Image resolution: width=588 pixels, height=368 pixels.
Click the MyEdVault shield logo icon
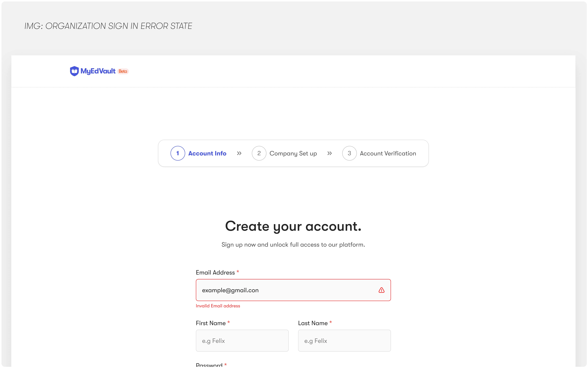coord(74,71)
